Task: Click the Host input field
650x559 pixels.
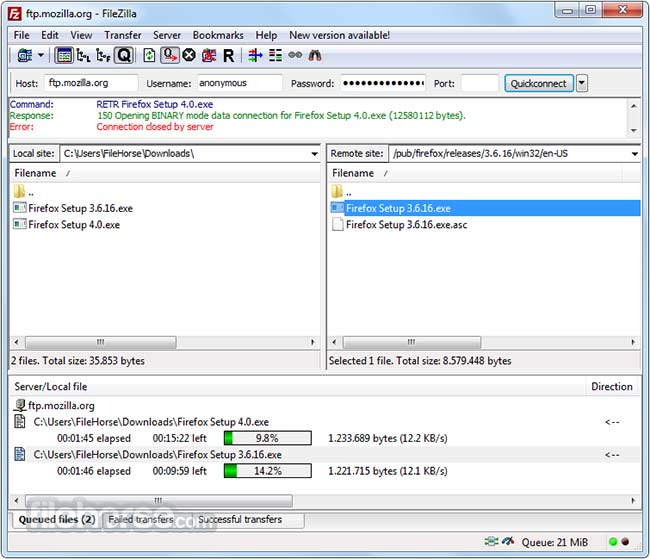Action: pyautogui.click(x=91, y=83)
